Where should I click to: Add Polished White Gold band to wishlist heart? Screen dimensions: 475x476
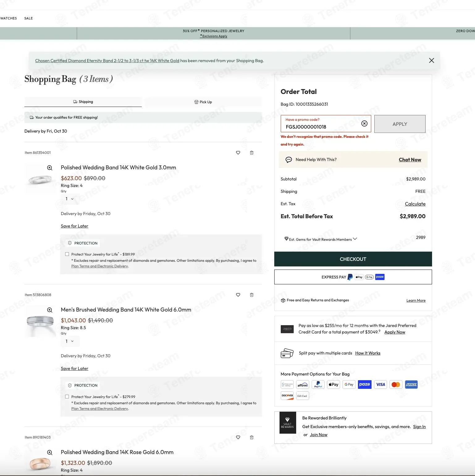pos(238,153)
